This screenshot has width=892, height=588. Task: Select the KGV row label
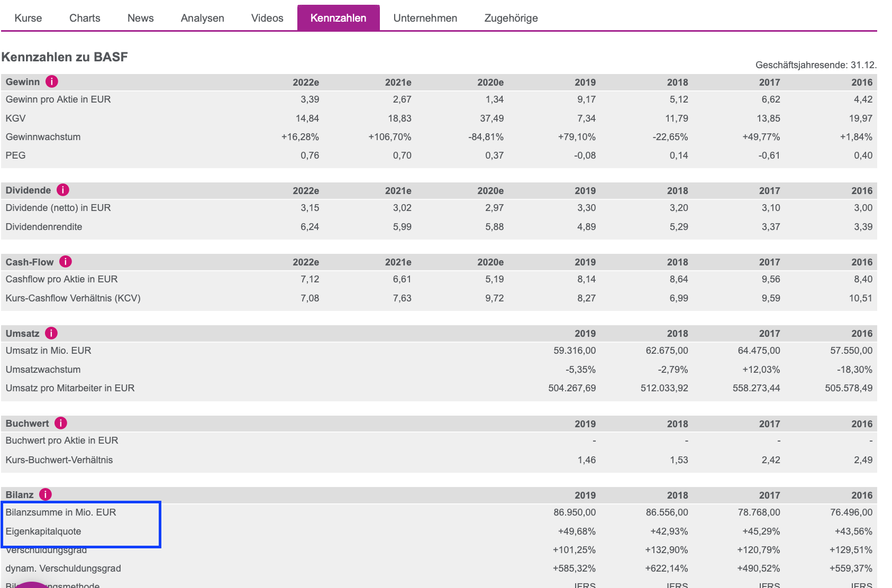point(15,118)
